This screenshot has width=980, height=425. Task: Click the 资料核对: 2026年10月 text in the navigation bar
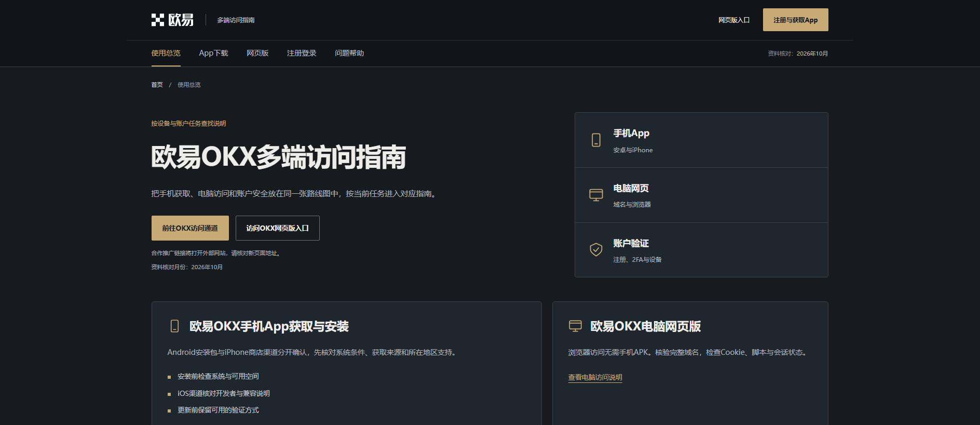pos(798,54)
